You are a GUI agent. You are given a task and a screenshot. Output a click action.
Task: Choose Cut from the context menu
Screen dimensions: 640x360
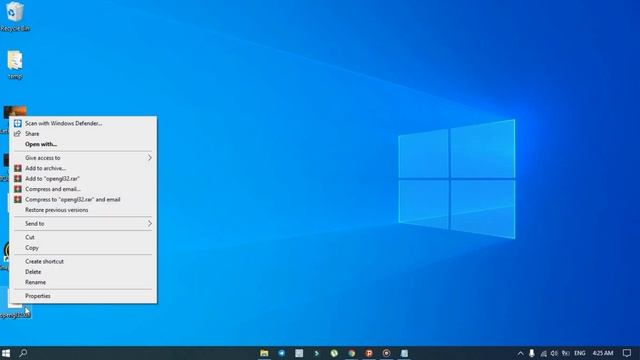pyautogui.click(x=83, y=237)
